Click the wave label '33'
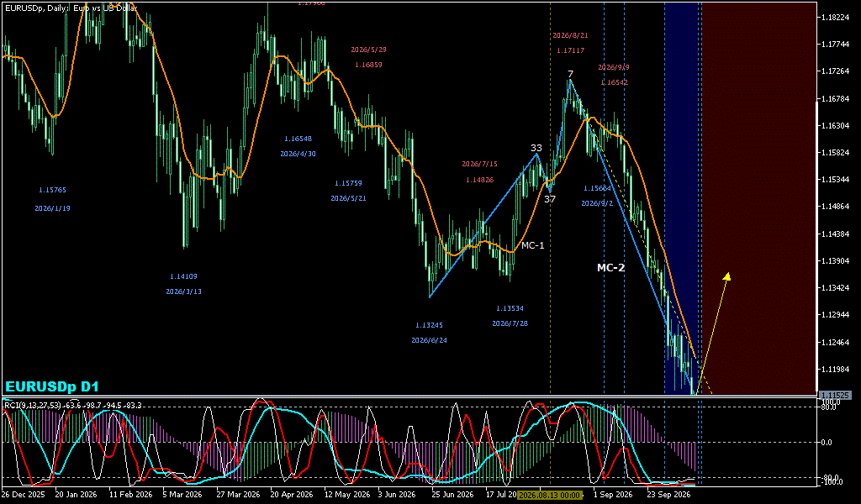This screenshot has width=861, height=504. (536, 148)
